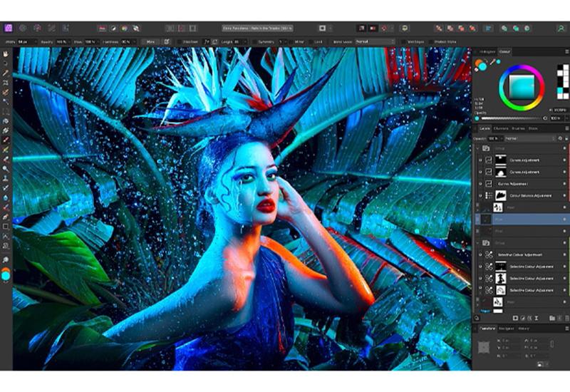Click the Affinity Photo persona icon

8,28
